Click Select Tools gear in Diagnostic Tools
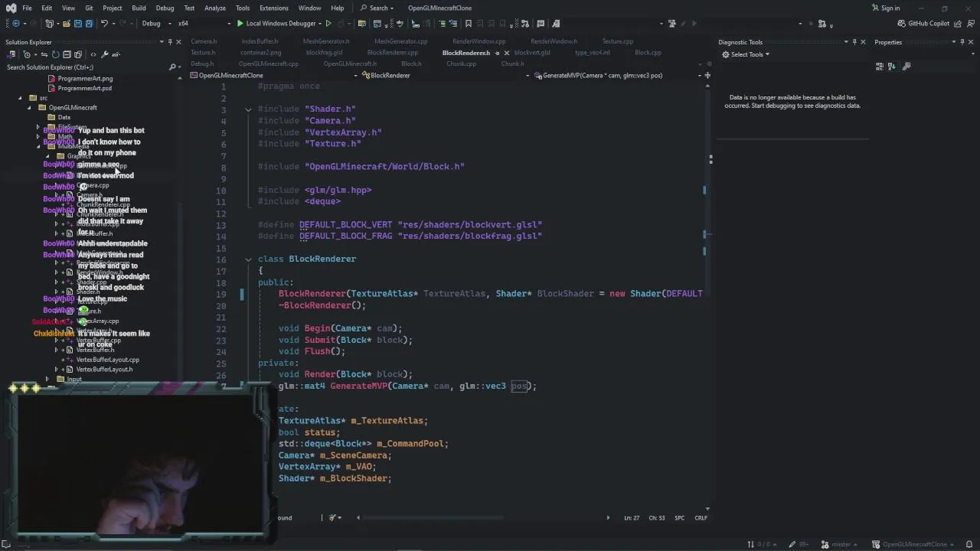Image resolution: width=980 pixels, height=551 pixels. [746, 54]
